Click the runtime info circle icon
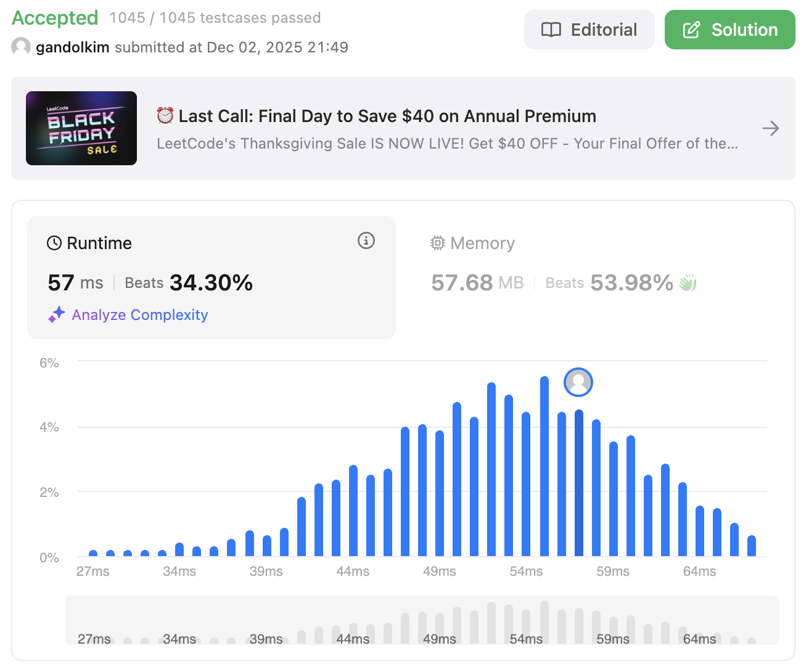Viewport: 809px width, 672px height. click(366, 240)
